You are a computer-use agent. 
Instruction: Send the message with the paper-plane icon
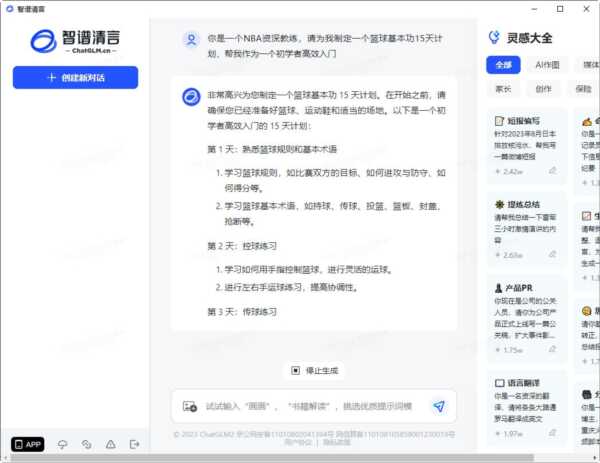click(438, 406)
